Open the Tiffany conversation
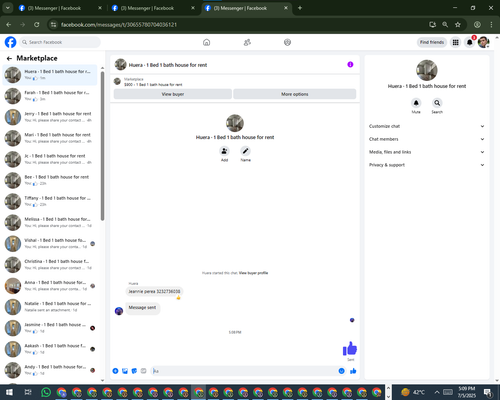500x400 pixels. click(x=50, y=201)
